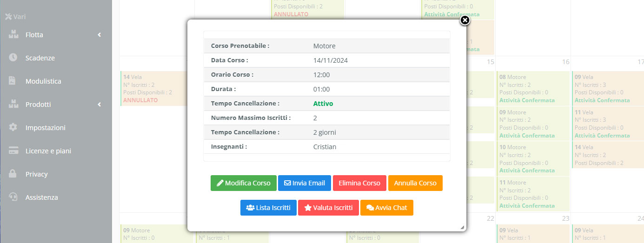Click the Motore course type value

(325, 46)
